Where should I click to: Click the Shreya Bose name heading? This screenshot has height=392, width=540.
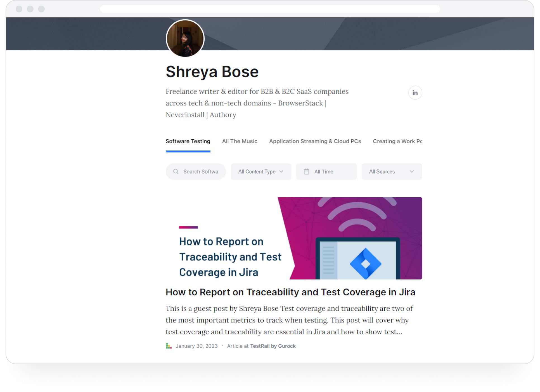[x=212, y=72]
